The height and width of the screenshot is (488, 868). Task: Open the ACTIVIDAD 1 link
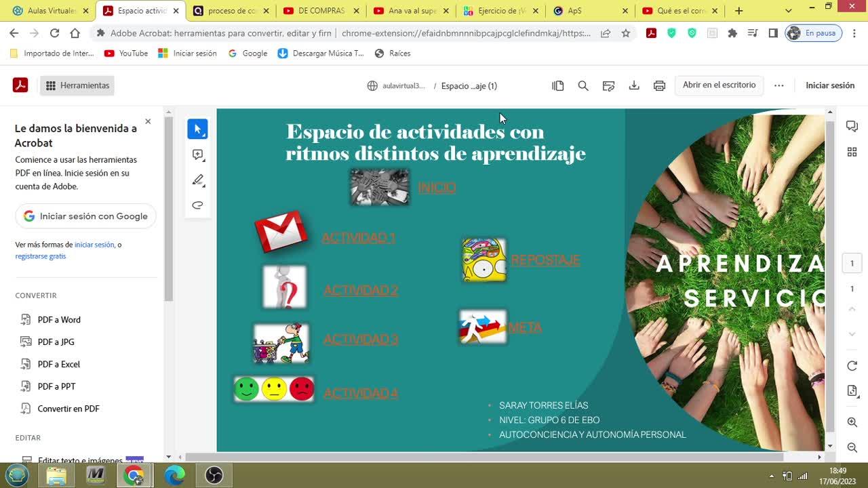click(x=358, y=237)
